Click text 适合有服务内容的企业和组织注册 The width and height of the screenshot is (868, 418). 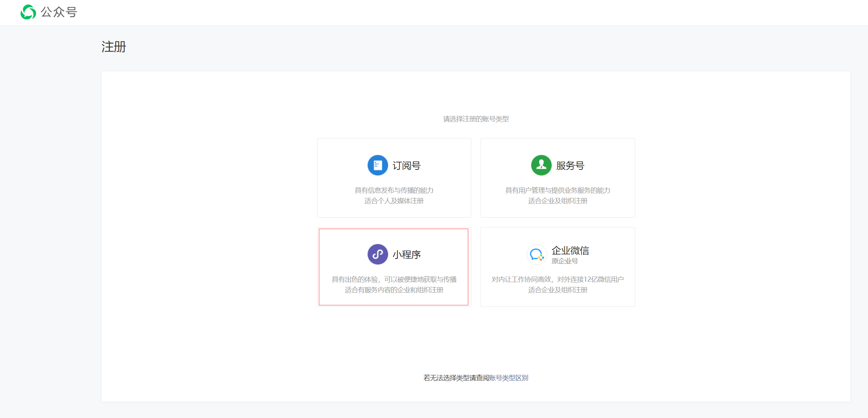click(x=394, y=290)
